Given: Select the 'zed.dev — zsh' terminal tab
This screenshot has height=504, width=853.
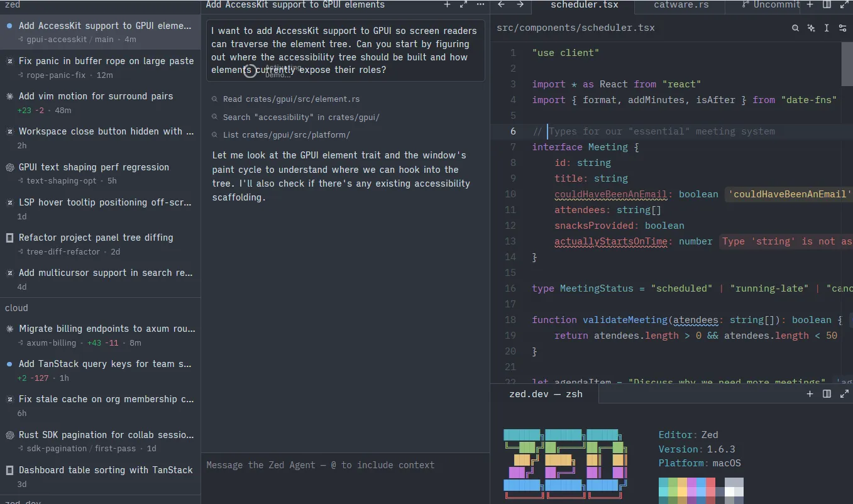Looking at the screenshot, I should tap(546, 394).
